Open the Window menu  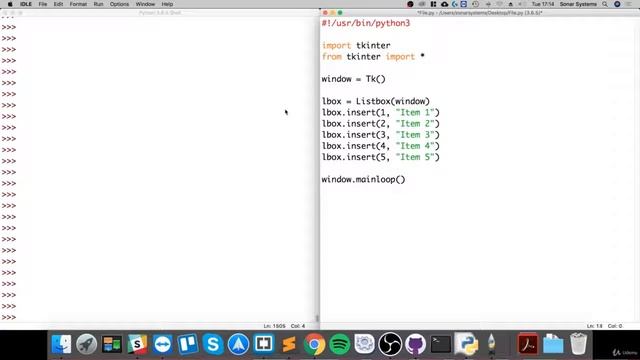click(145, 4)
